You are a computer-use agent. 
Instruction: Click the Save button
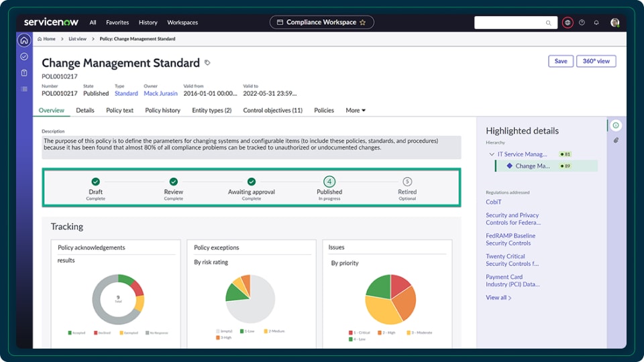(x=561, y=61)
